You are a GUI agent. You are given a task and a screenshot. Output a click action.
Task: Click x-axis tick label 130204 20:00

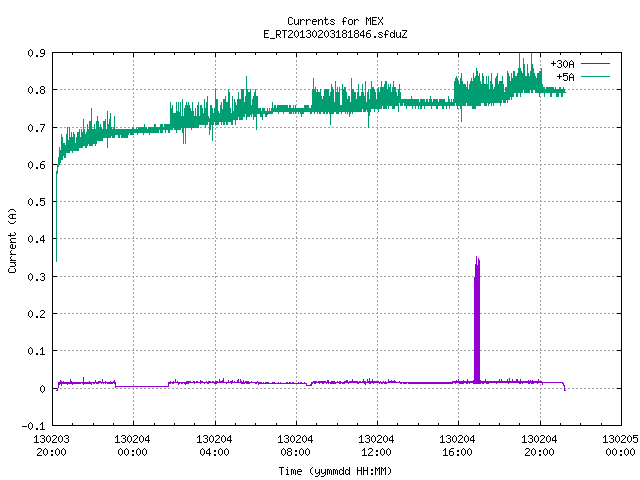point(539,446)
